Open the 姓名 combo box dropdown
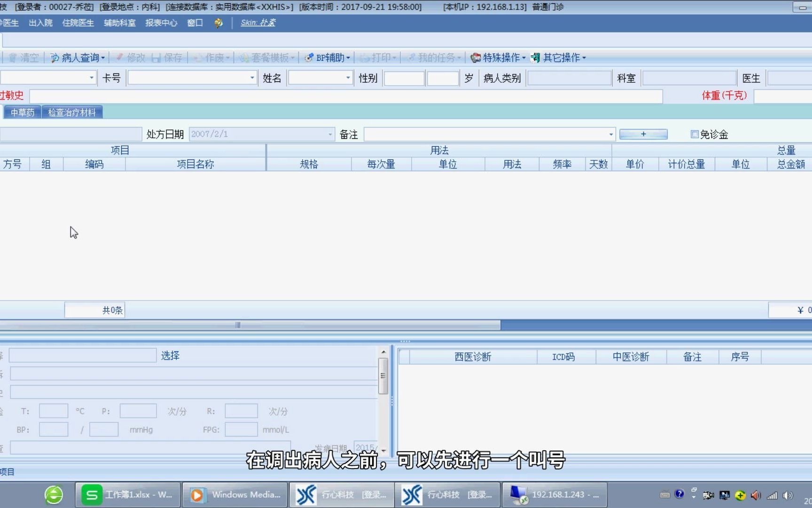This screenshot has width=812, height=508. 348,78
